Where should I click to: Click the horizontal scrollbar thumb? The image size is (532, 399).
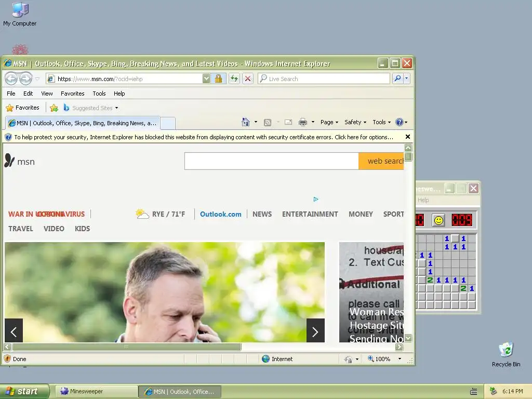point(127,347)
